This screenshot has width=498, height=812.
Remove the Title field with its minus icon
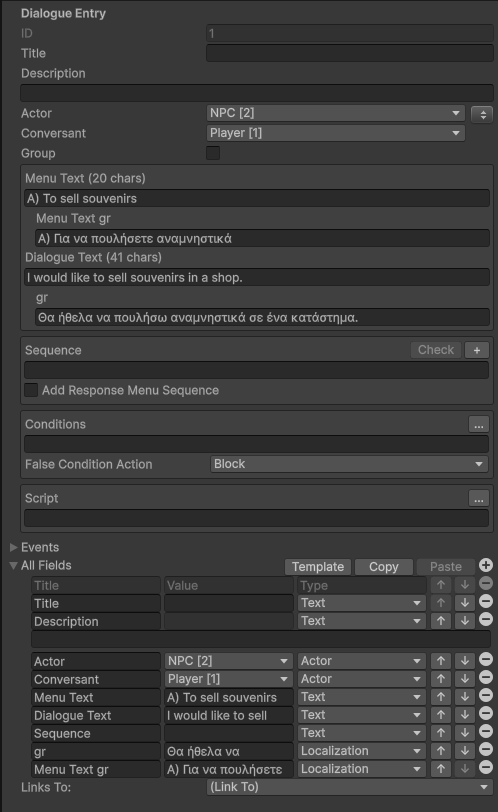point(486,601)
